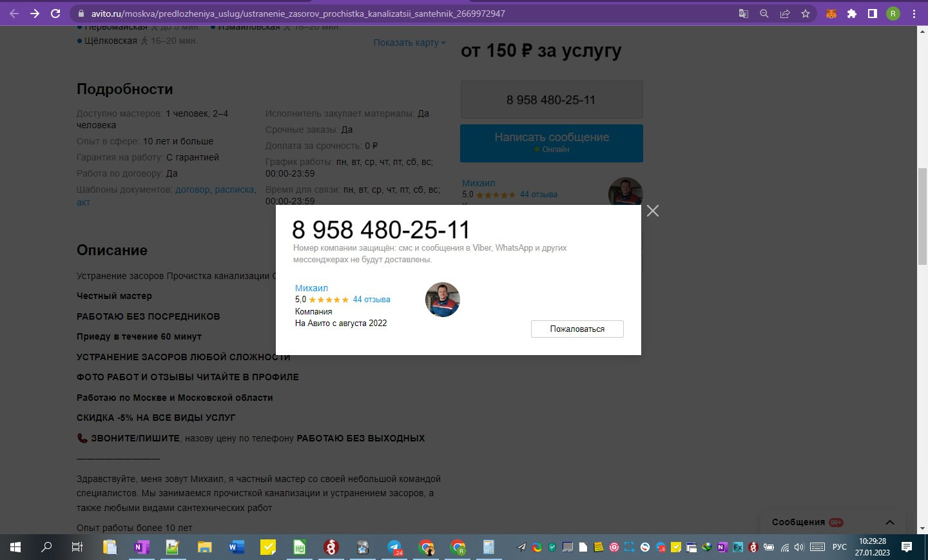Open Telegram from the taskbar
Image resolution: width=928 pixels, height=560 pixels.
click(394, 547)
